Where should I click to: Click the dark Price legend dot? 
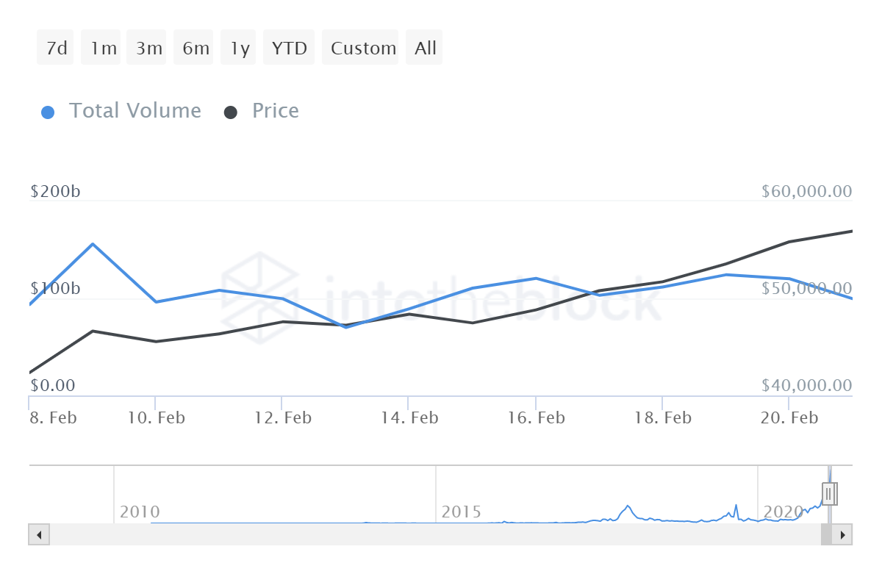coord(231,112)
